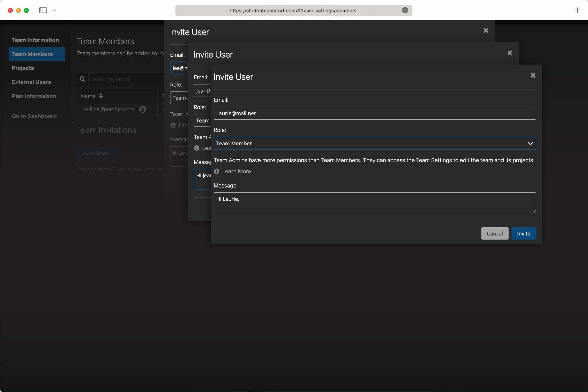Open the Learn More link
Image resolution: width=588 pixels, height=392 pixels.
[239, 171]
